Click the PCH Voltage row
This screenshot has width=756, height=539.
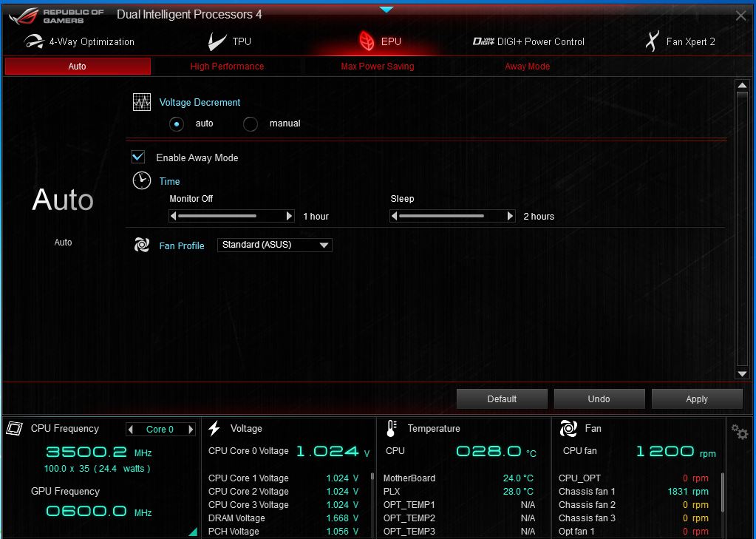click(x=284, y=532)
